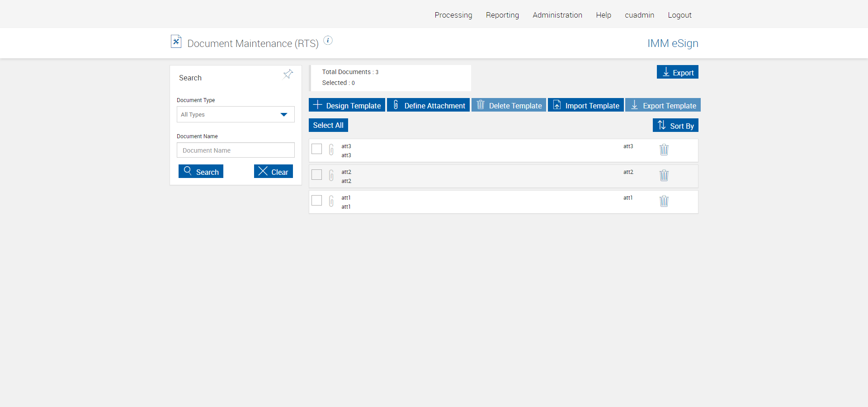Check the att3 document checkbox
This screenshot has height=407, width=868.
(x=317, y=149)
